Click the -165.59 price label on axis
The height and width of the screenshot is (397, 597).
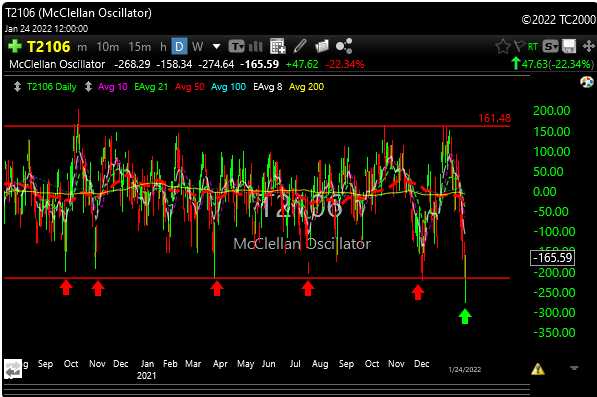pos(552,258)
